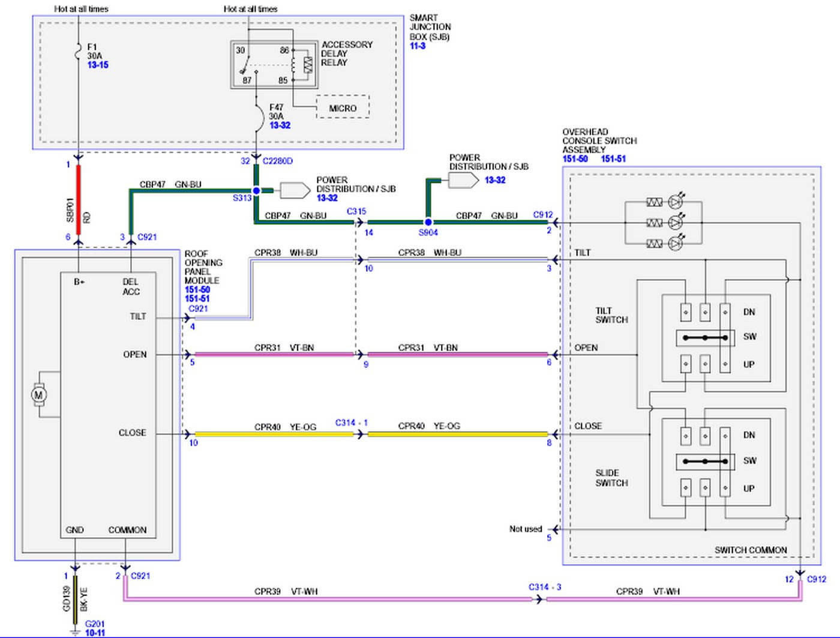
Task: Click the bottom LED symbol in overhead console
Action: pos(676,243)
